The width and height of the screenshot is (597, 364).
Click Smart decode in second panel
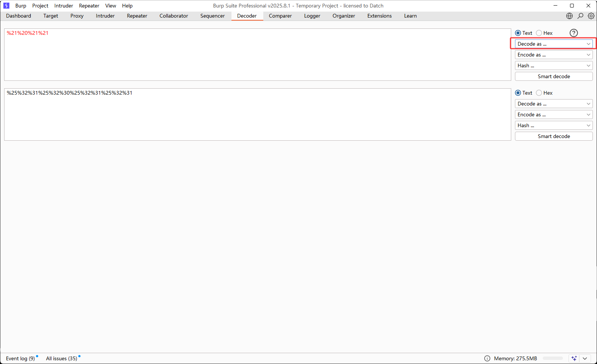pyautogui.click(x=554, y=136)
